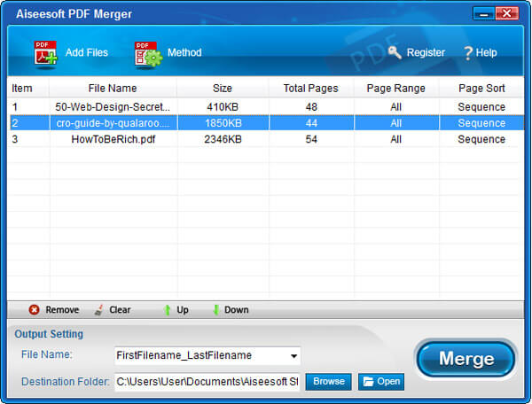Click the Help question mark icon
Screen dimensions: 532x404
(x=468, y=53)
